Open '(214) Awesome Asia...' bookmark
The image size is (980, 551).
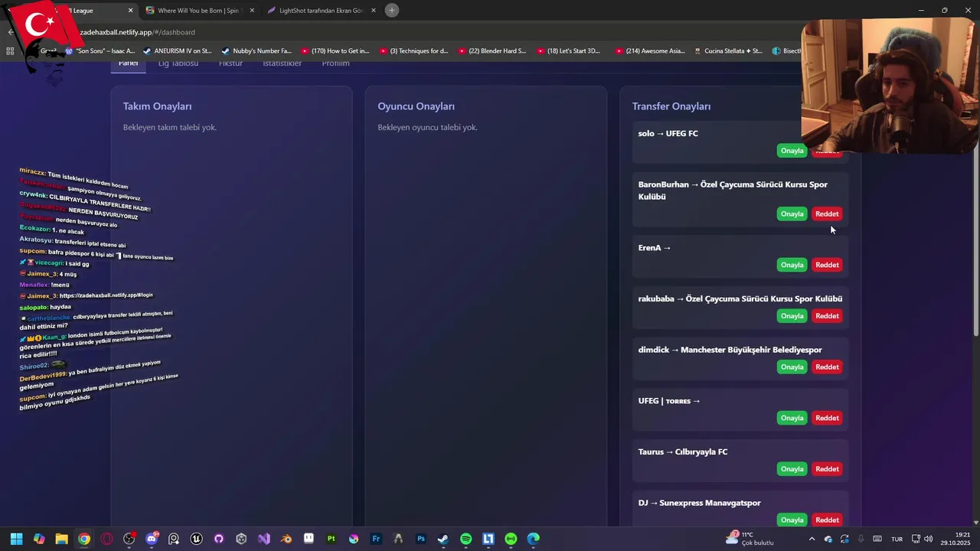[x=649, y=51]
